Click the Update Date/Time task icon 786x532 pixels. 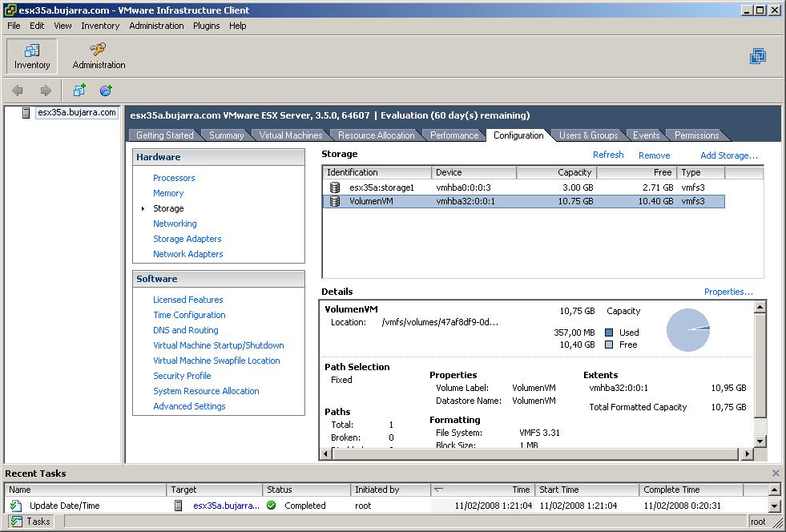(15, 506)
